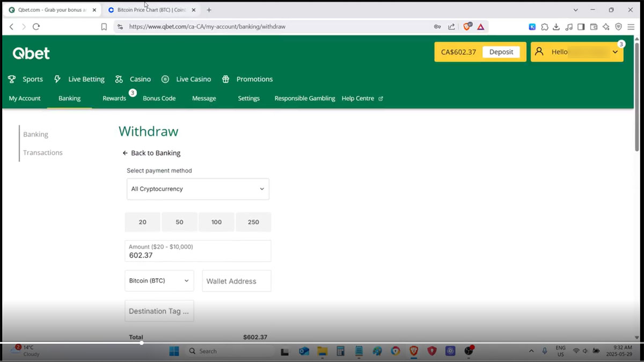Click the Windows Start button

[x=174, y=351]
